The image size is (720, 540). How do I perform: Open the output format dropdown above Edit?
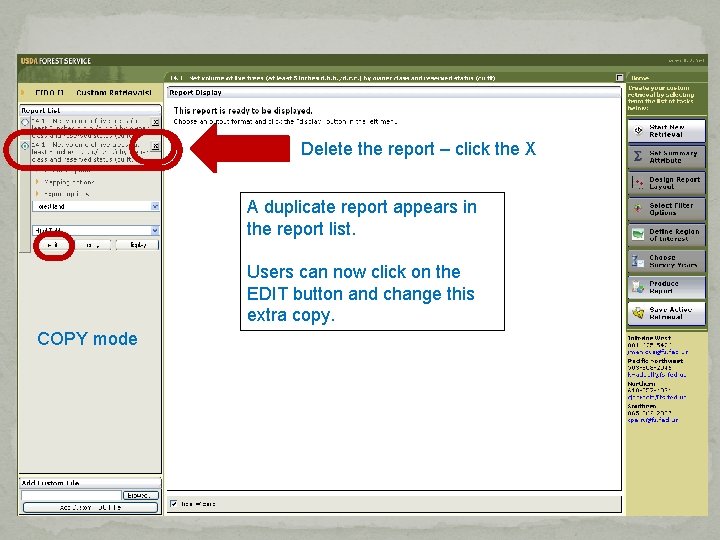(x=96, y=230)
